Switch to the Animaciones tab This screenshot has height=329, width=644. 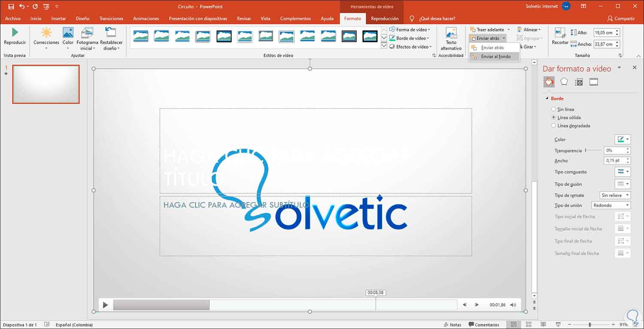(x=146, y=18)
